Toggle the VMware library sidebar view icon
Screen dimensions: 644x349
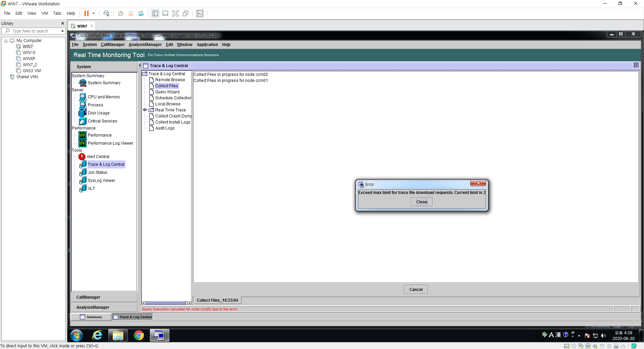pos(155,13)
